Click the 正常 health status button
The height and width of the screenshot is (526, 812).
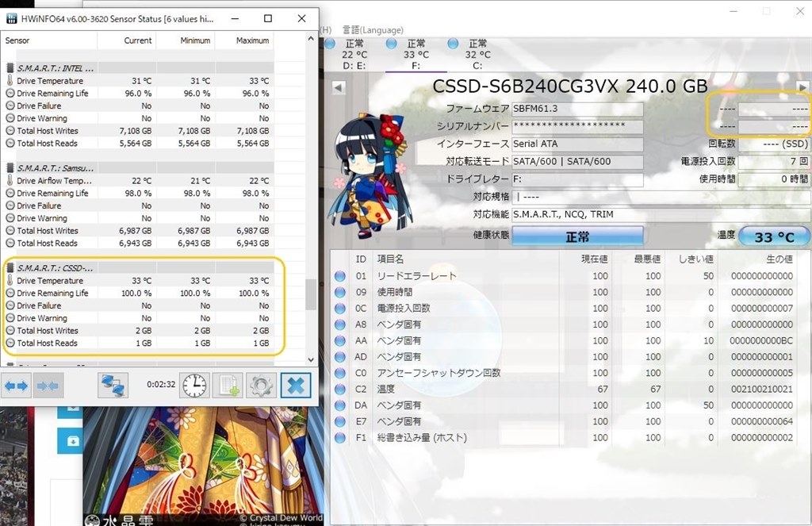[577, 237]
